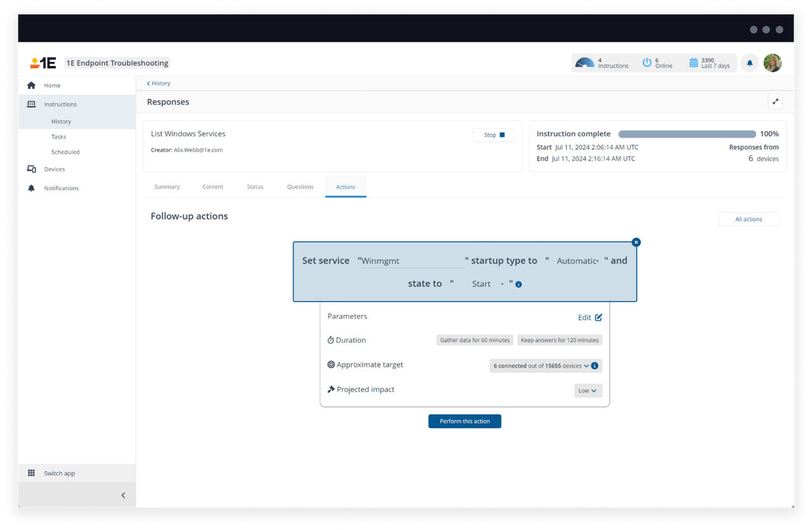The image size is (812, 530).
Task: Click the Devices sidebar icon
Action: tap(31, 169)
